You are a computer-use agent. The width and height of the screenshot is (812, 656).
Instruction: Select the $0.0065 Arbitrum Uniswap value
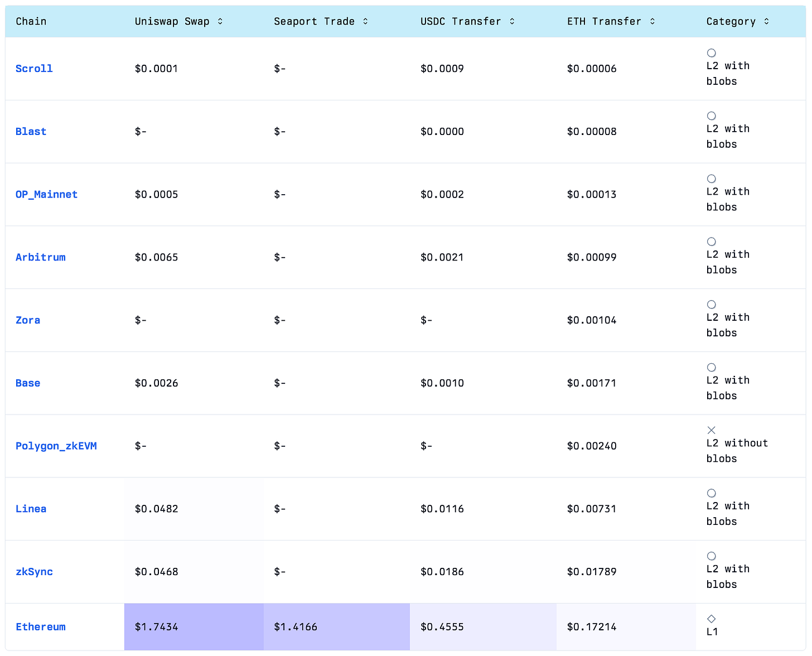click(x=157, y=257)
